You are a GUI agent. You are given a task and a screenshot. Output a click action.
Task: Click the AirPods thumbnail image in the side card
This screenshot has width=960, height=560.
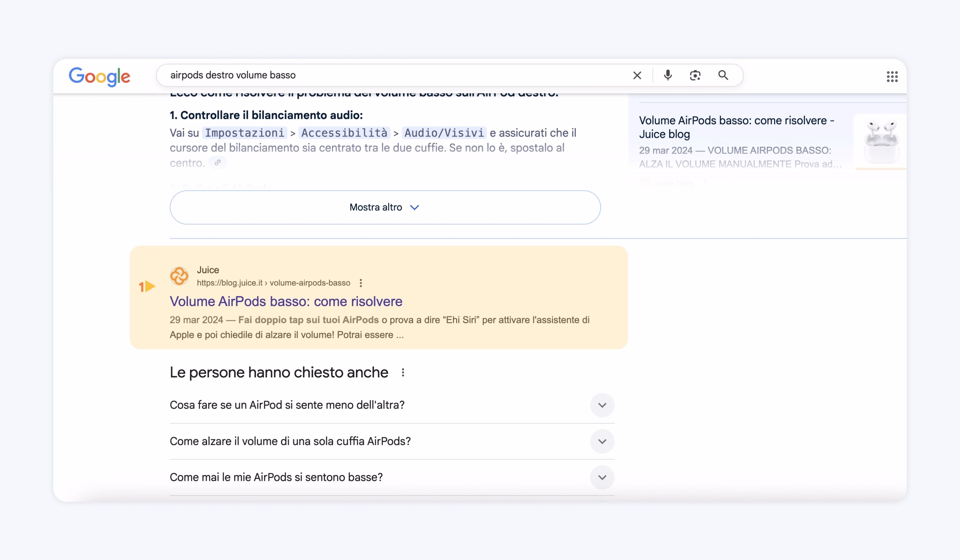(880, 141)
